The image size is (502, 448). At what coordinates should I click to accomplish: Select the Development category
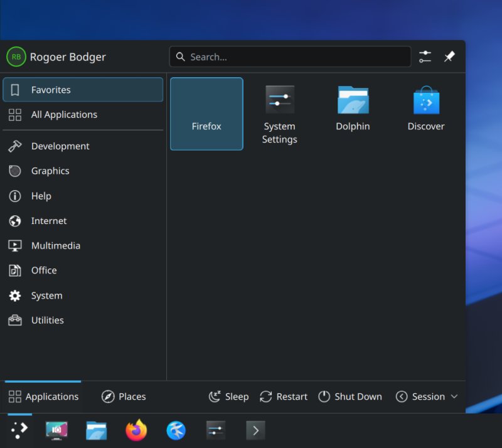pyautogui.click(x=60, y=146)
